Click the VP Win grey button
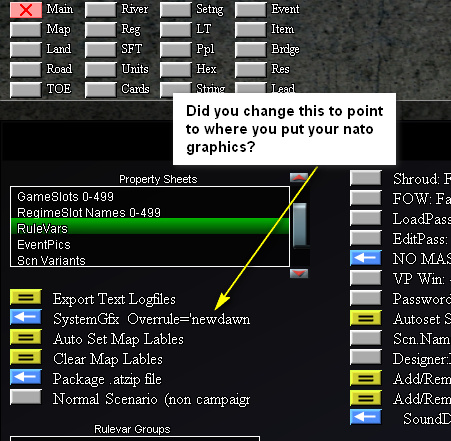This screenshot has height=441, width=451. pos(366,278)
